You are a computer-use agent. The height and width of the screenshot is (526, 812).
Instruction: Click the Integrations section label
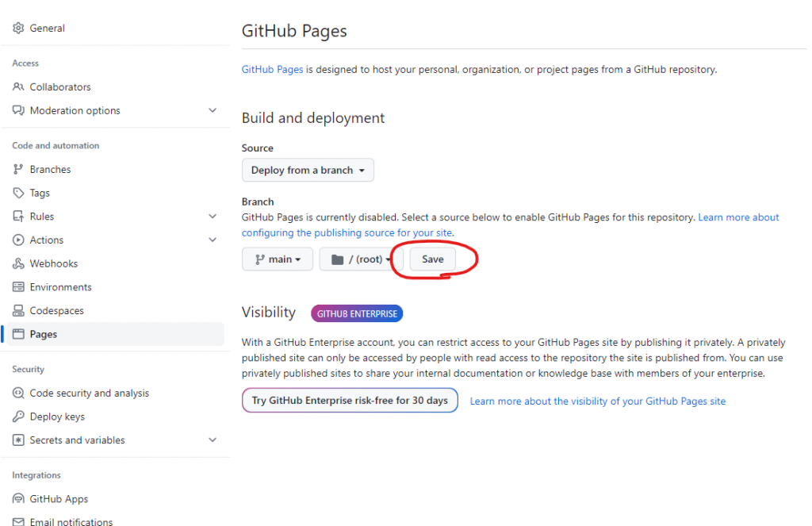[36, 475]
